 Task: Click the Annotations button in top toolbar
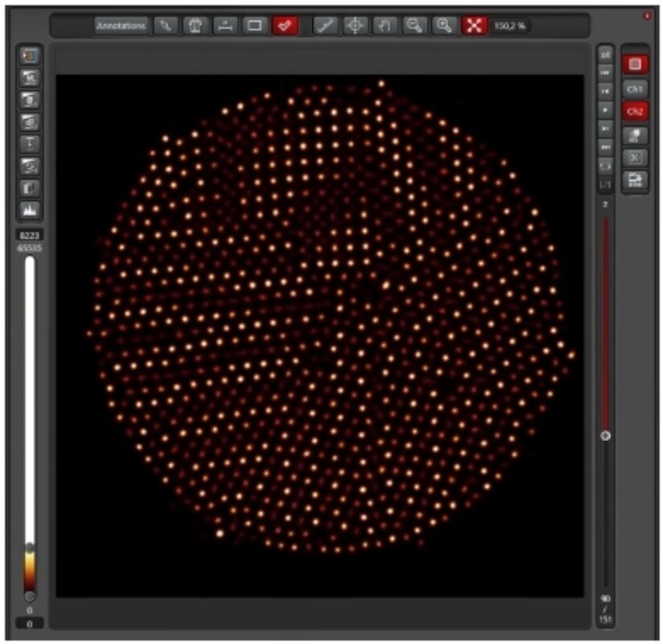121,26
